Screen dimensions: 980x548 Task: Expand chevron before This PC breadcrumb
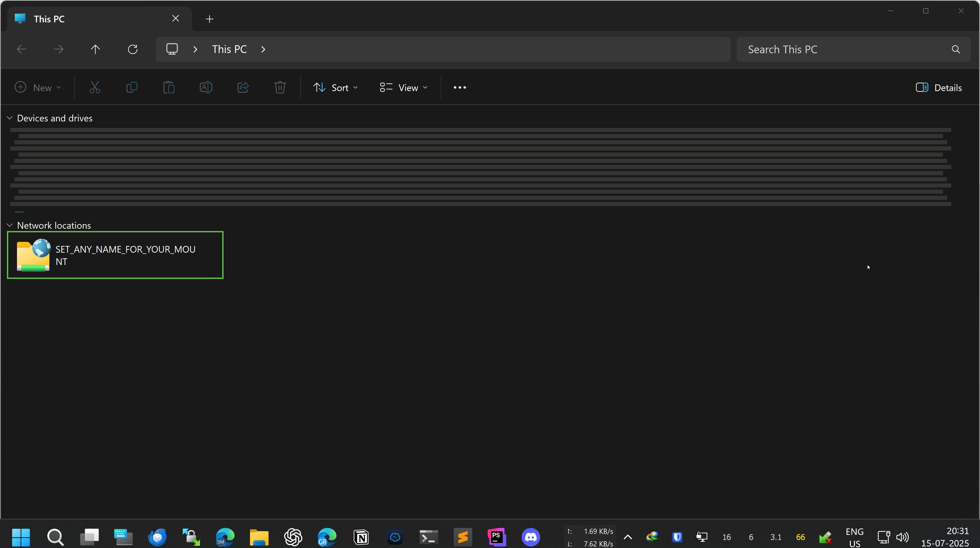coord(195,49)
